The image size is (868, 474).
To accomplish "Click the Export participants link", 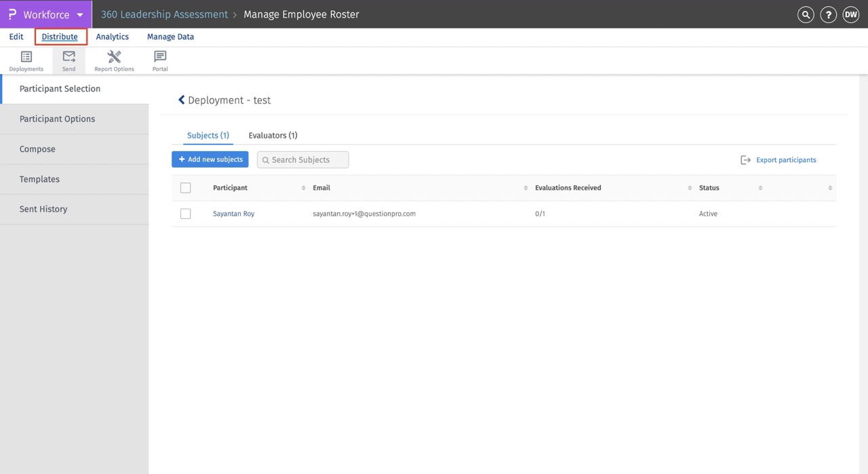I will pyautogui.click(x=785, y=160).
